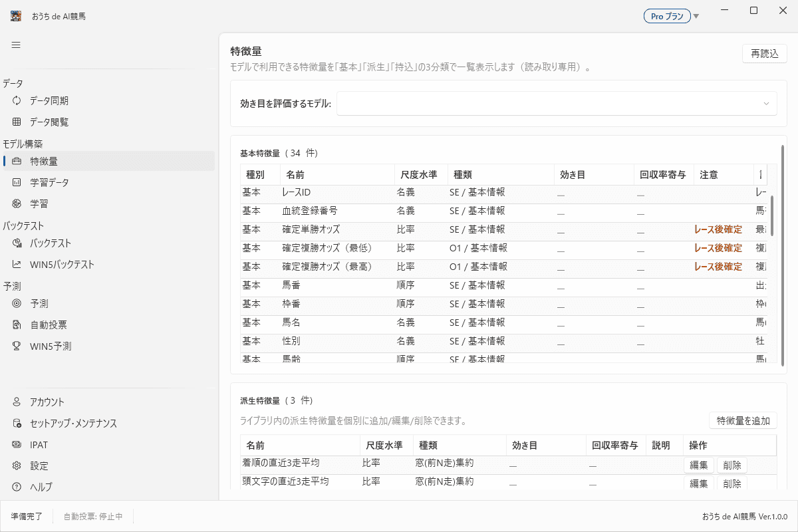Click the app logo icon in title bar

[16, 16]
